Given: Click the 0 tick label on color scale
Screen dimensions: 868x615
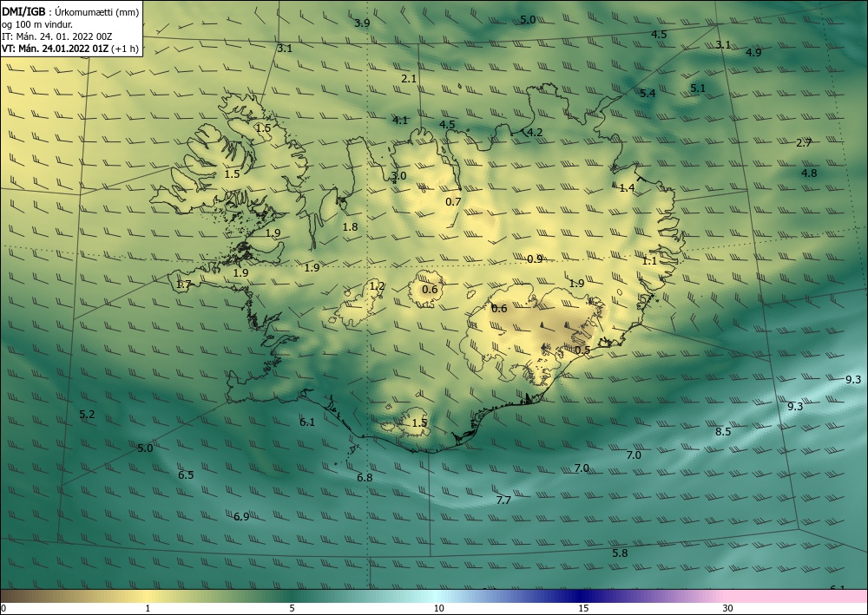Looking at the screenshot, I should (x=3, y=608).
